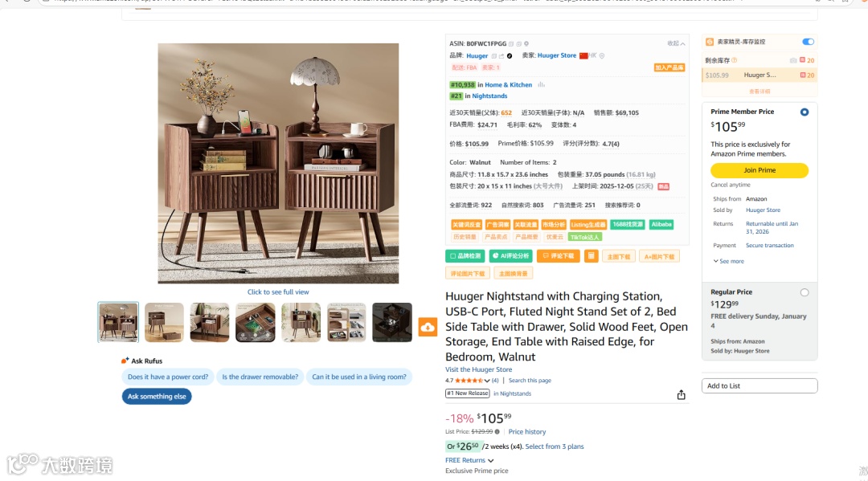Click the location pin icon after ASIN

coord(526,43)
